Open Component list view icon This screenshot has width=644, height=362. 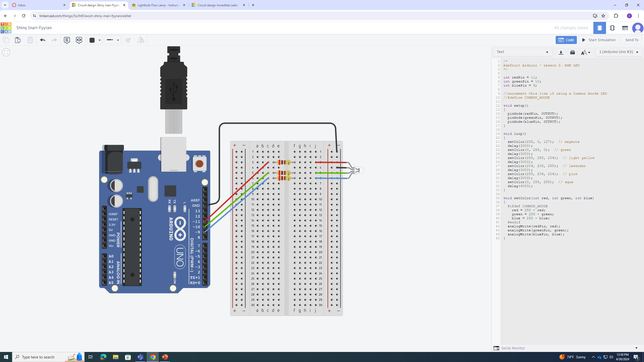625,28
